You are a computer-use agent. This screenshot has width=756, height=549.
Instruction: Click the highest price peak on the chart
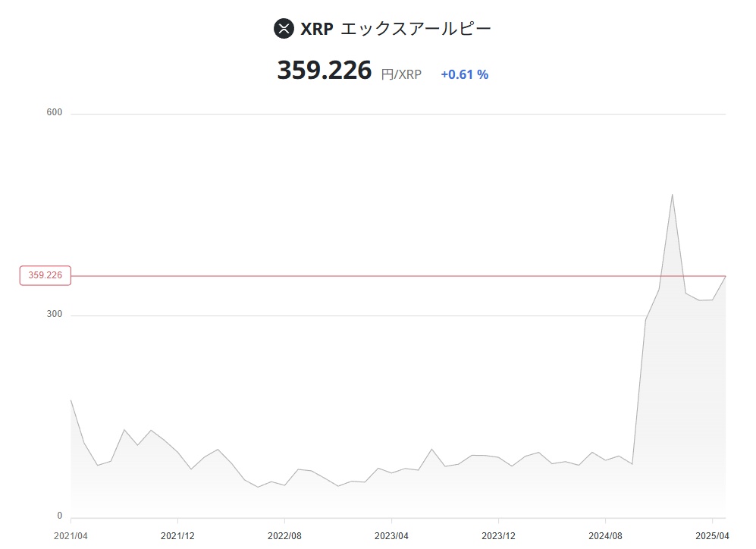tap(672, 195)
